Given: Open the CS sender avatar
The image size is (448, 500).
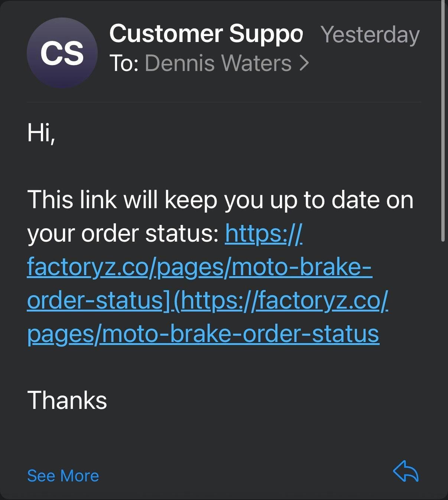Looking at the screenshot, I should pyautogui.click(x=62, y=53).
